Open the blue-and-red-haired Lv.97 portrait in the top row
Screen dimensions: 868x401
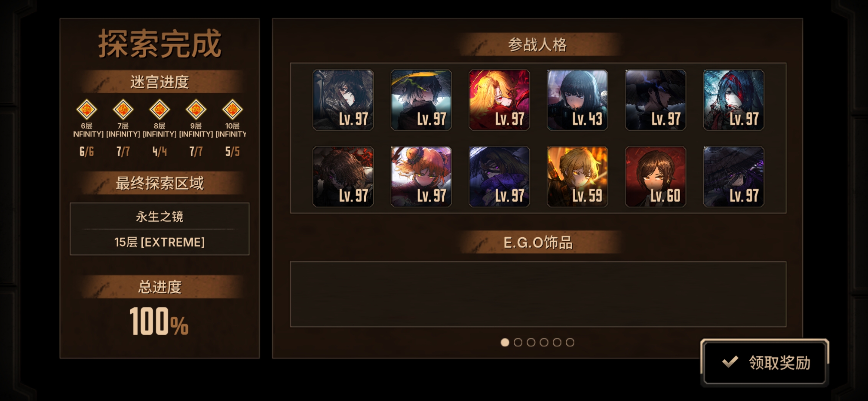pos(734,100)
